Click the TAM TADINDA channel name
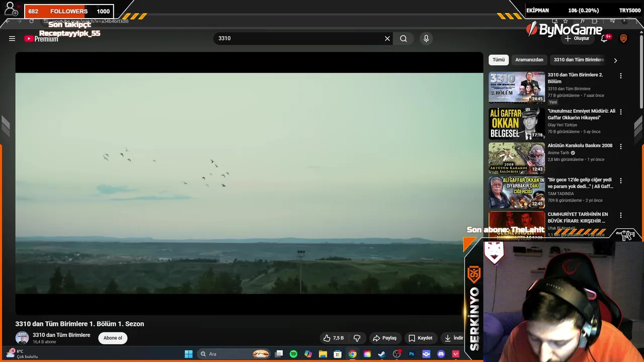Image resolution: width=644 pixels, height=362 pixels. [x=561, y=194]
